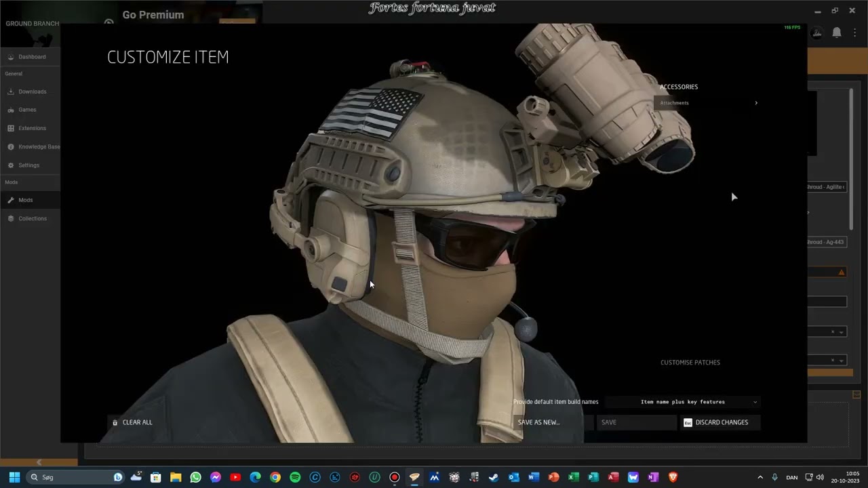Click the orange warning triangle in Vortex
The height and width of the screenshot is (488, 868).
tap(842, 272)
